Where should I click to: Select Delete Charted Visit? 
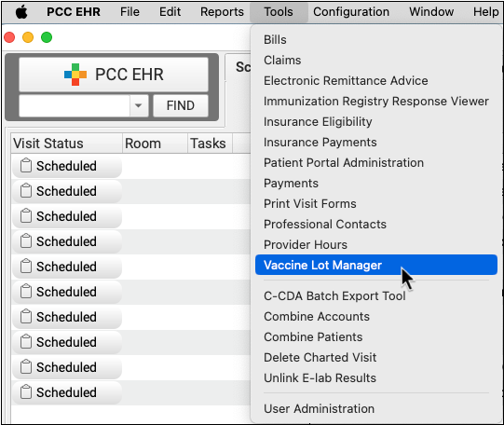point(320,357)
